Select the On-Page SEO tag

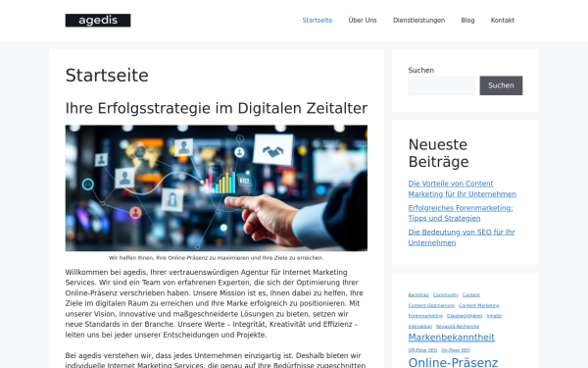[x=456, y=350]
